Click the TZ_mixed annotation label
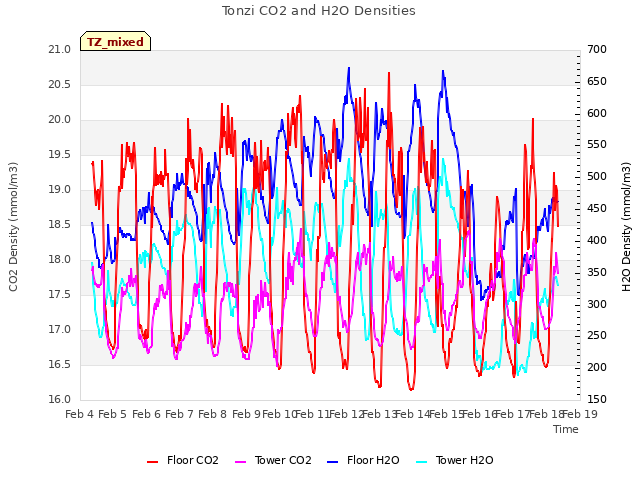640x480 pixels. click(x=116, y=42)
